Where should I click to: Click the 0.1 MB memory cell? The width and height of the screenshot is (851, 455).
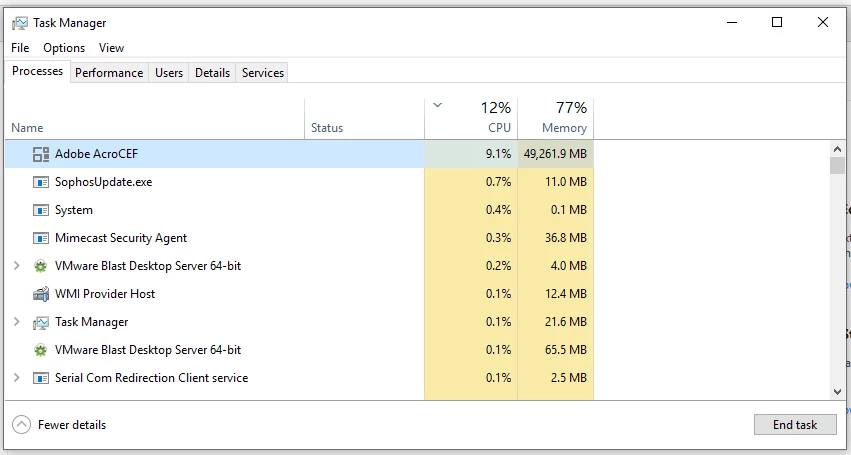555,210
